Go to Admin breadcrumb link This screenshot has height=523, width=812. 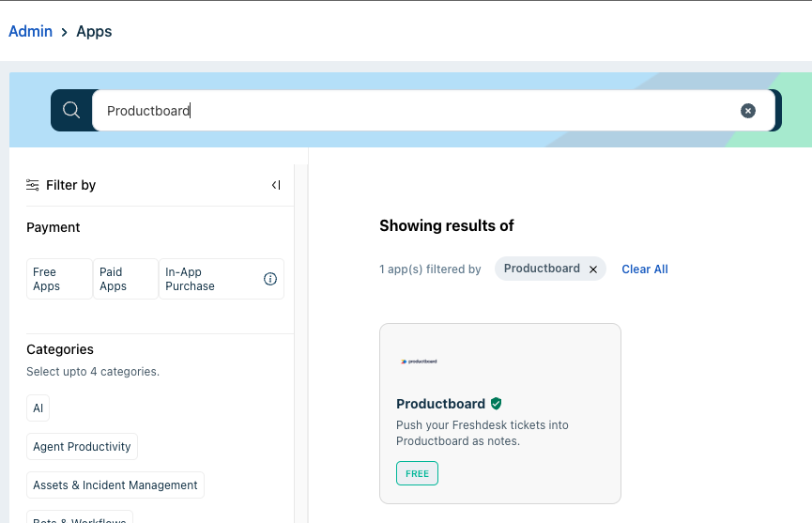31,31
